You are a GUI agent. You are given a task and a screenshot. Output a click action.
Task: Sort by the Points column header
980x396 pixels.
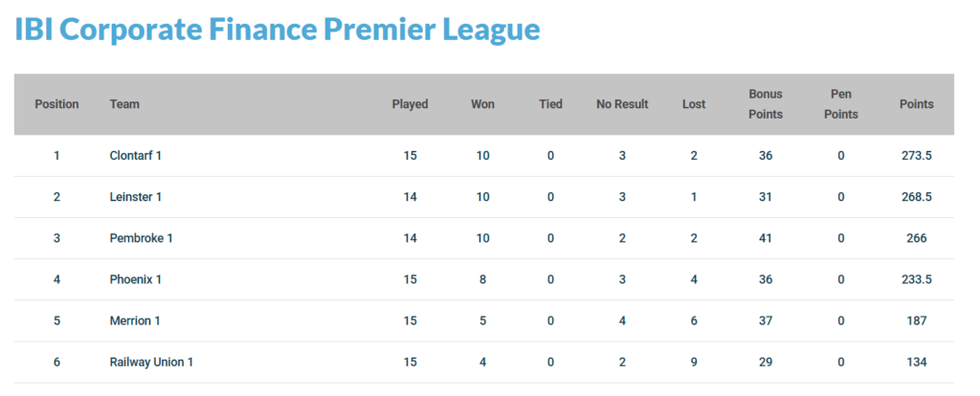[916, 104]
